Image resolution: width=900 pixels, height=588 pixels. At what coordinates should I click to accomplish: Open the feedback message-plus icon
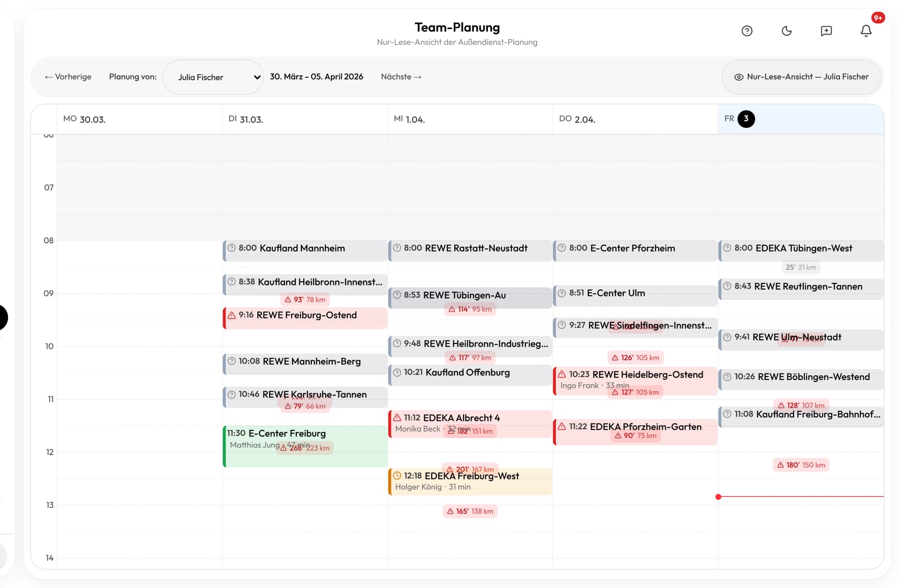click(x=826, y=31)
